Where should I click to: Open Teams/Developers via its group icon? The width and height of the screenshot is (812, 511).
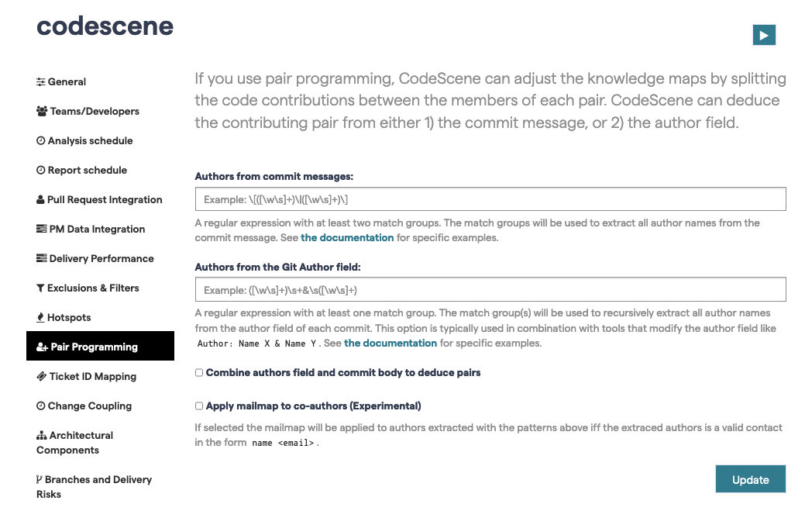(x=40, y=111)
